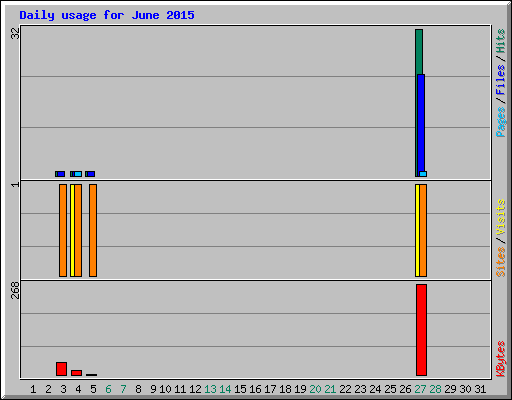The image size is (512, 400).
Task: Click the 'Daily usage for June 2015' title
Action: [x=107, y=15]
